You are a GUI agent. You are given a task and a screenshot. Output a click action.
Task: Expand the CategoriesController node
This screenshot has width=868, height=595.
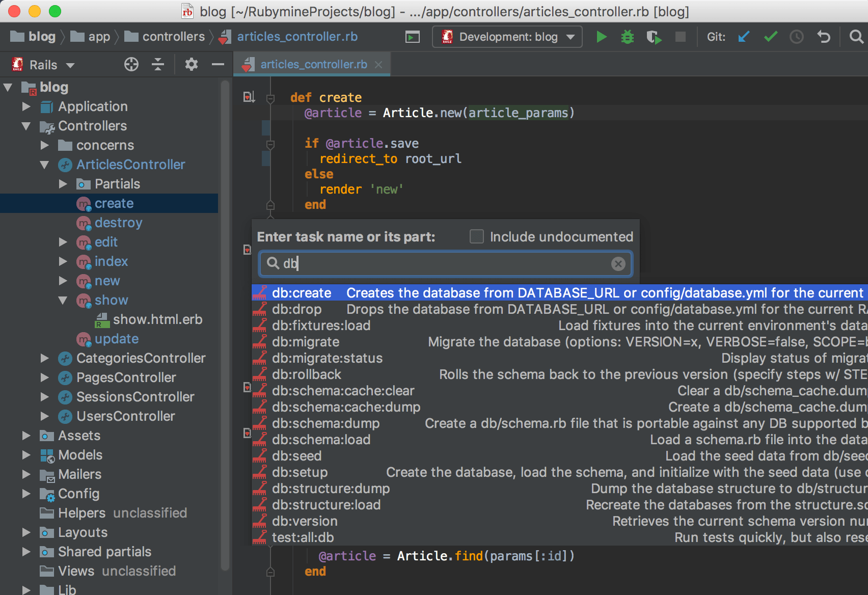(x=45, y=358)
